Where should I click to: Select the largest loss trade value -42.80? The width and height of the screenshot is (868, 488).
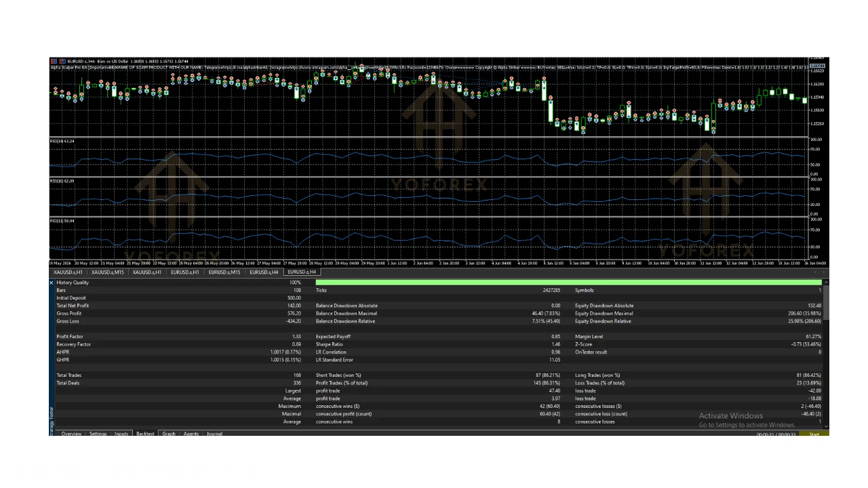pyautogui.click(x=813, y=391)
